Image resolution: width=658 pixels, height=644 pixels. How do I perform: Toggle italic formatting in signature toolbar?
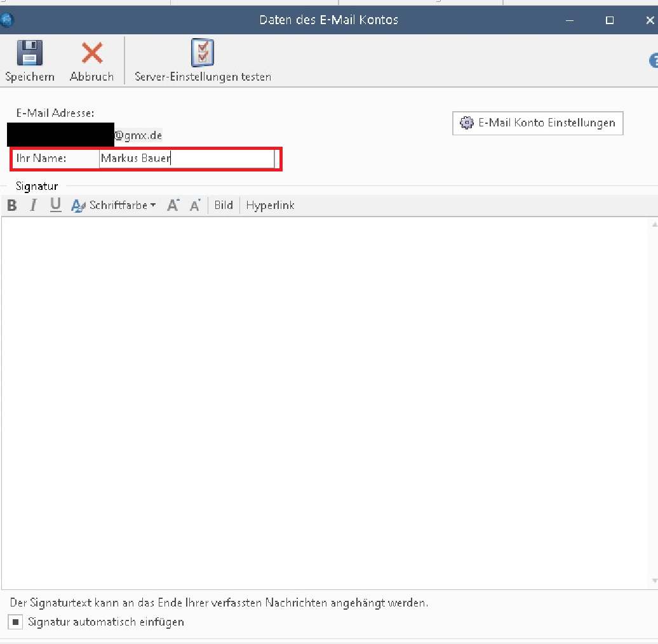pyautogui.click(x=33, y=205)
